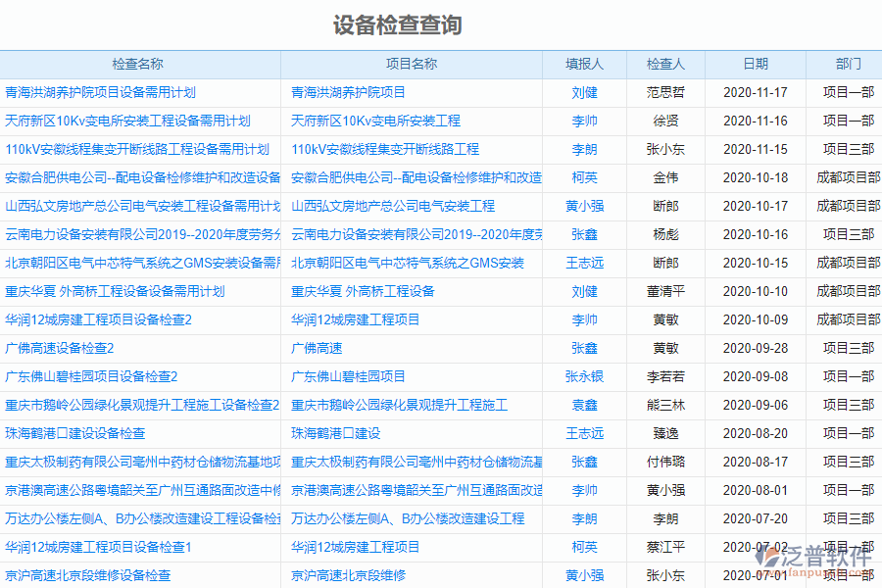Click the 填报人 column header
The image size is (882, 588).
[x=583, y=64]
